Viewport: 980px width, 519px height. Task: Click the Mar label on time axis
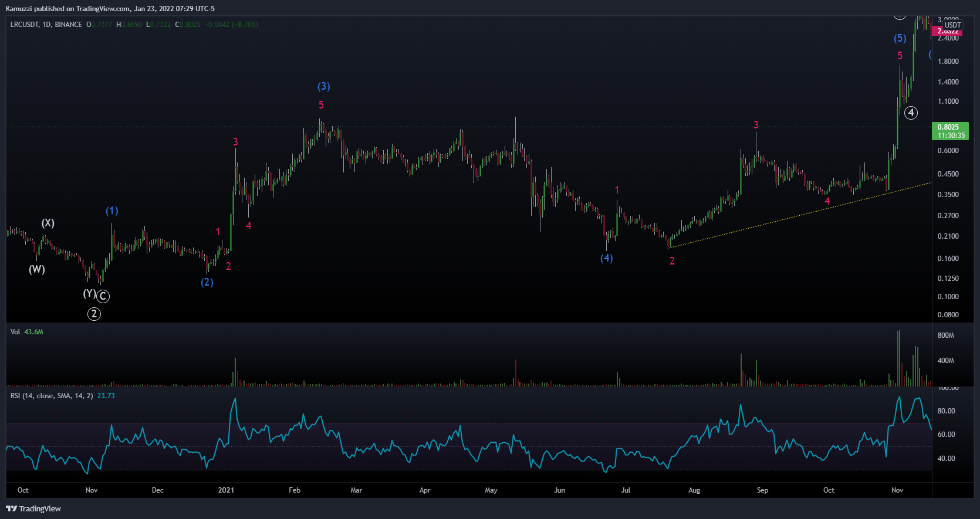click(x=356, y=490)
